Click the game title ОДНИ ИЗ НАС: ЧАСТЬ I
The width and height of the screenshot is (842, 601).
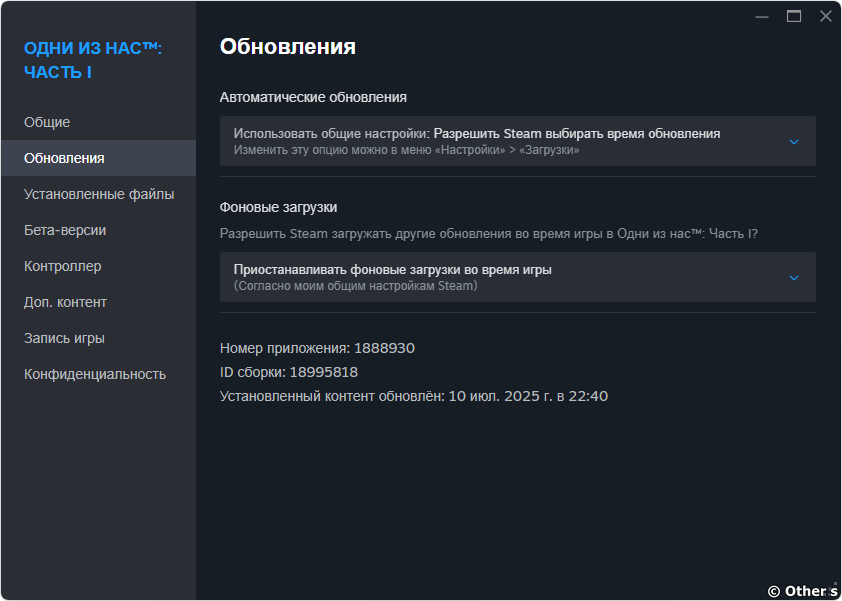tap(93, 60)
